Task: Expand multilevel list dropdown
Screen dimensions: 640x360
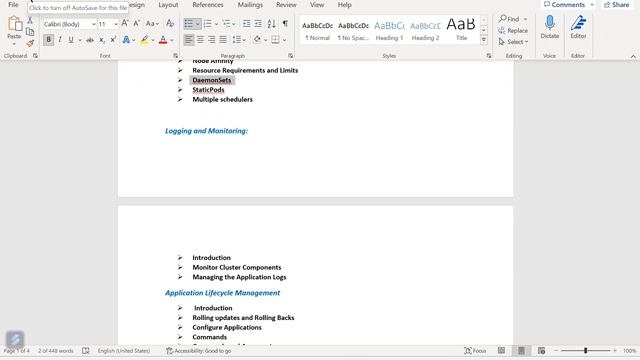Action: tap(234, 24)
